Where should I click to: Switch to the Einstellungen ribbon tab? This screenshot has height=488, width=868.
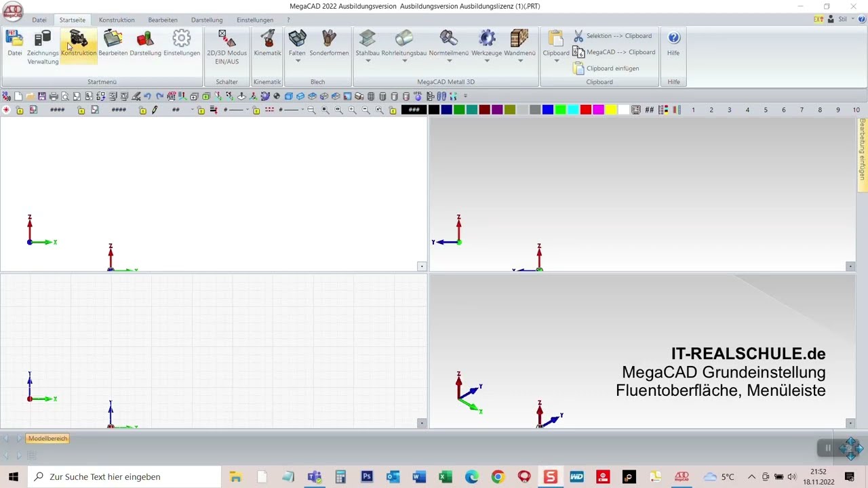pyautogui.click(x=255, y=20)
